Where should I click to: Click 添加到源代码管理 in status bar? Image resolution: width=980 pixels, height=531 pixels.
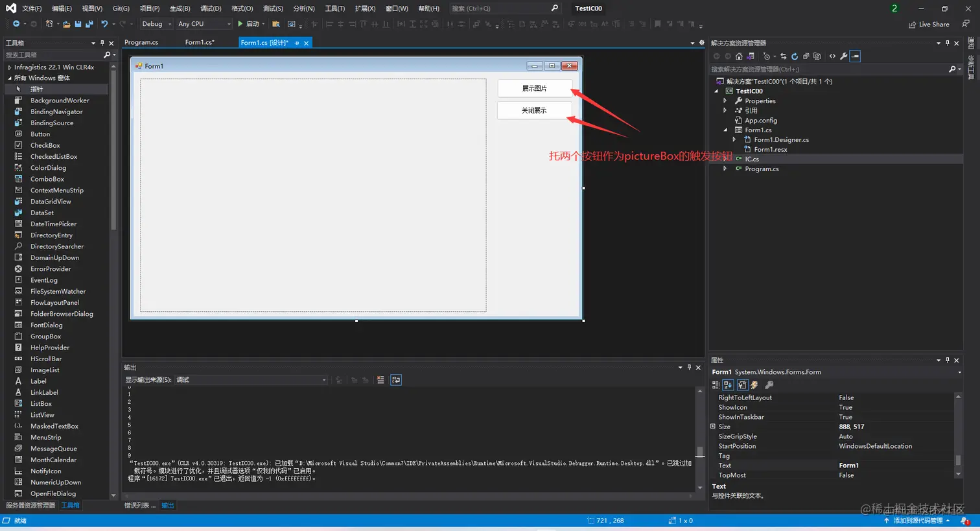(917, 521)
